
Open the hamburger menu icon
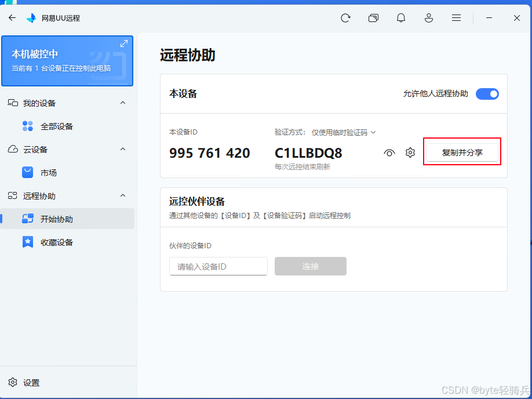coord(456,17)
